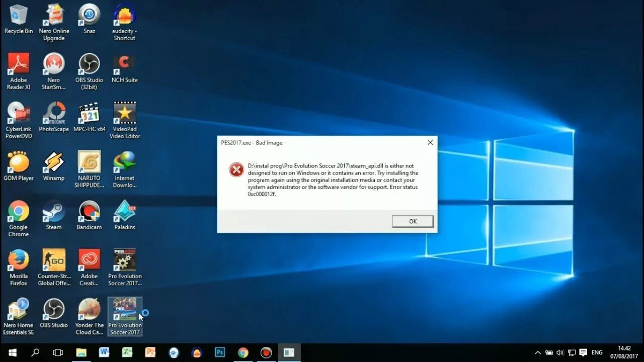Image resolution: width=644 pixels, height=362 pixels.
Task: Select the Steam desktop shortcut
Action: pos(54,215)
